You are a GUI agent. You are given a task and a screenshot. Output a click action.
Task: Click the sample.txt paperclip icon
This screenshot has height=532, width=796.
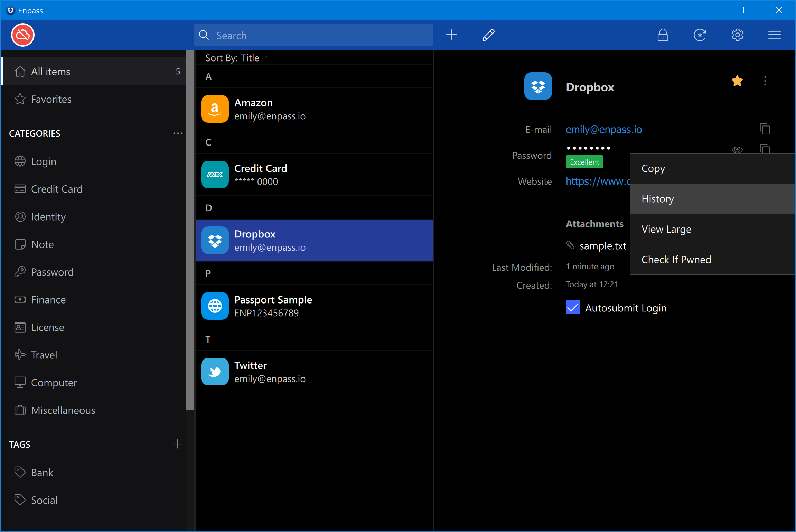570,245
